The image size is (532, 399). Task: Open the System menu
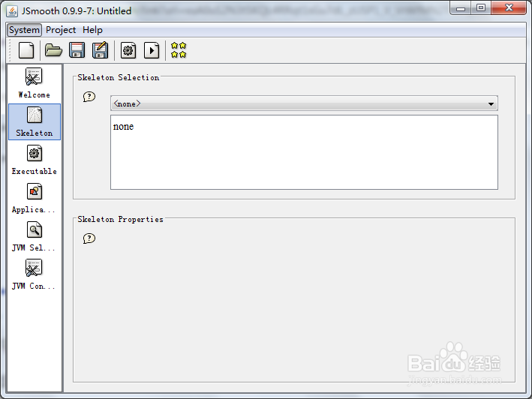(24, 30)
